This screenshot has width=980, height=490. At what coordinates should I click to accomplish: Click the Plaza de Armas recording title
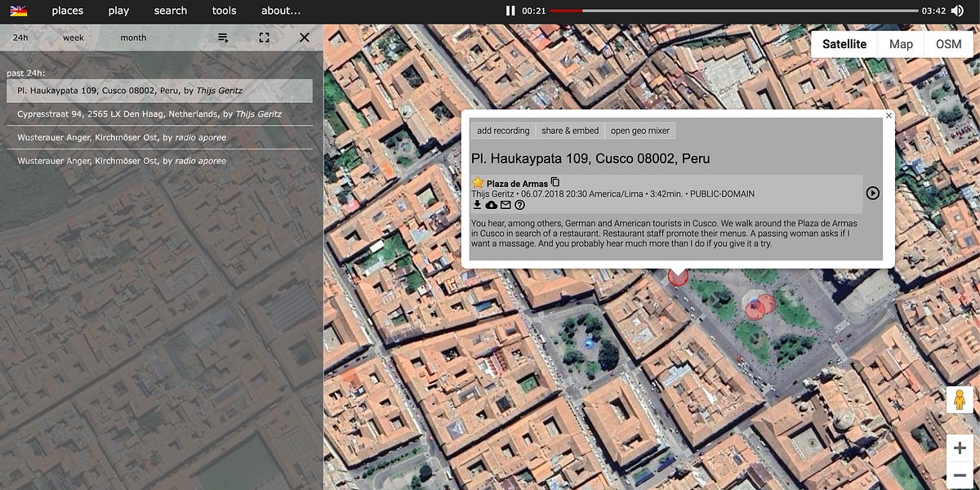[x=518, y=184]
